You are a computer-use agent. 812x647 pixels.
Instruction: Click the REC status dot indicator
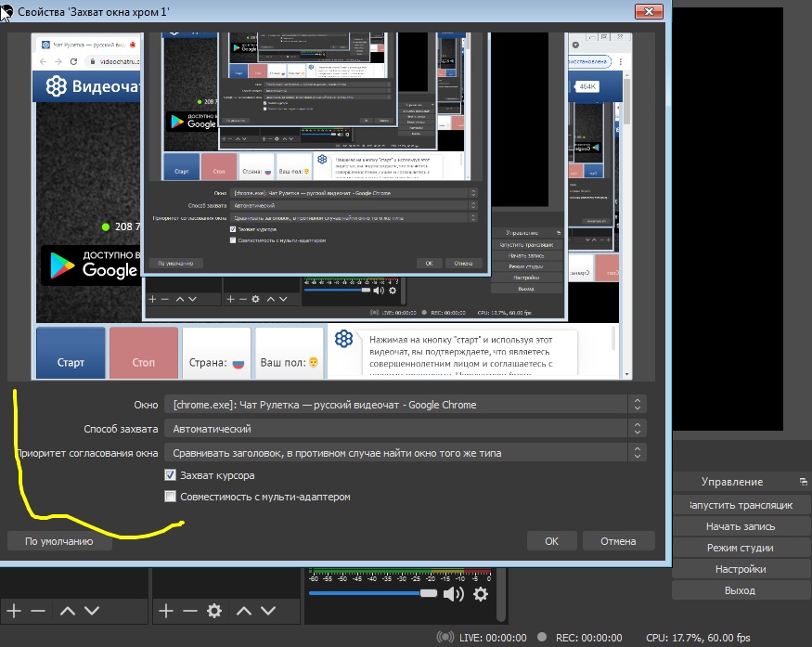pyautogui.click(x=542, y=637)
